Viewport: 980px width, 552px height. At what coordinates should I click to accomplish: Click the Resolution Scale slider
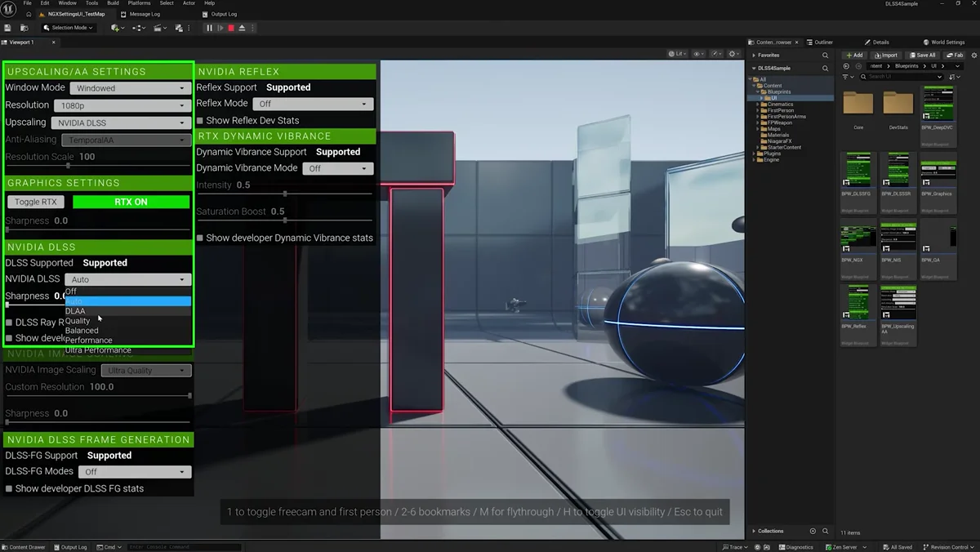98,166
